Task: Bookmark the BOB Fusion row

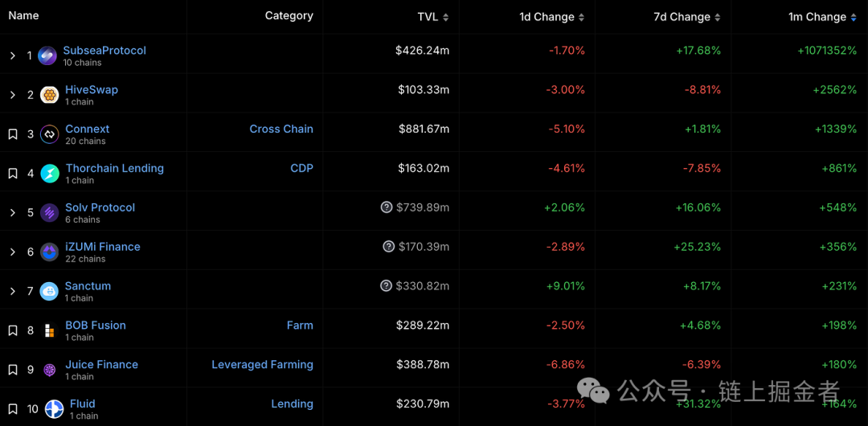Action: tap(13, 330)
